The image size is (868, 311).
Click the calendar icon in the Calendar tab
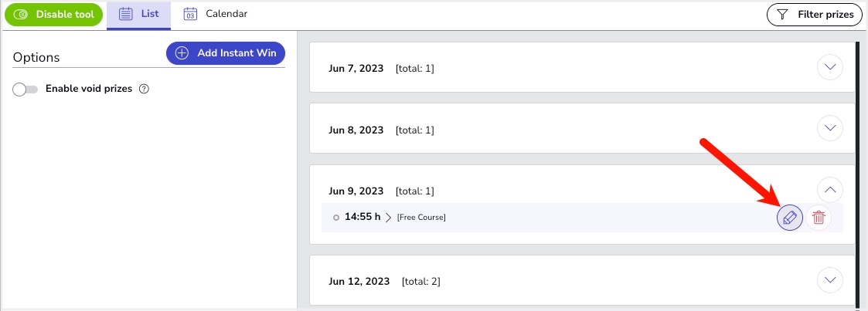click(x=190, y=14)
